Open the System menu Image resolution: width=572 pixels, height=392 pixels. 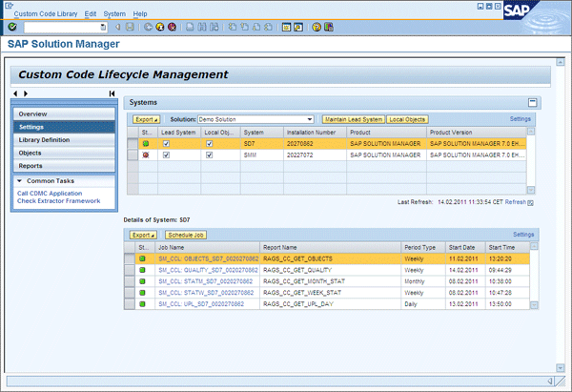tap(114, 14)
